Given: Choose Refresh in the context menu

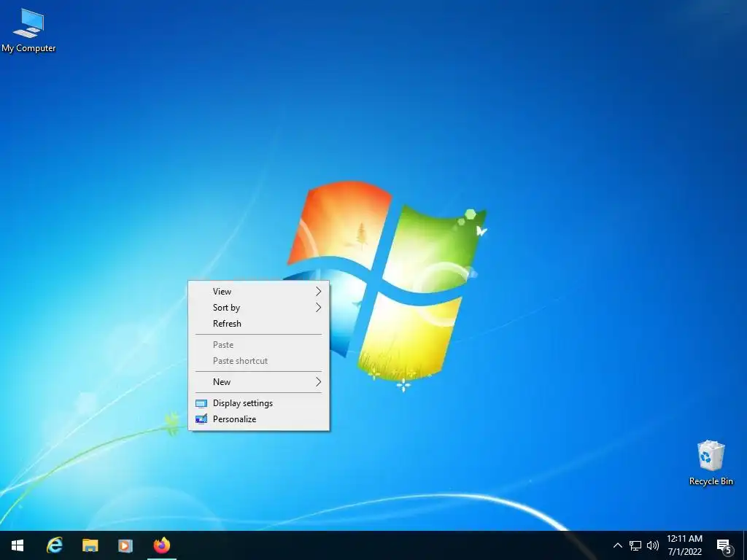Looking at the screenshot, I should click(259, 324).
